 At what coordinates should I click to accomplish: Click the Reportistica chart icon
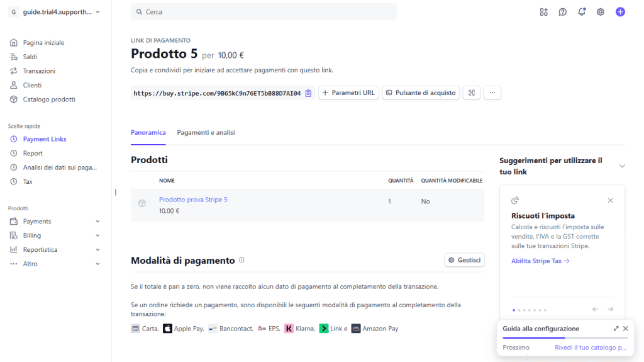pos(14,250)
